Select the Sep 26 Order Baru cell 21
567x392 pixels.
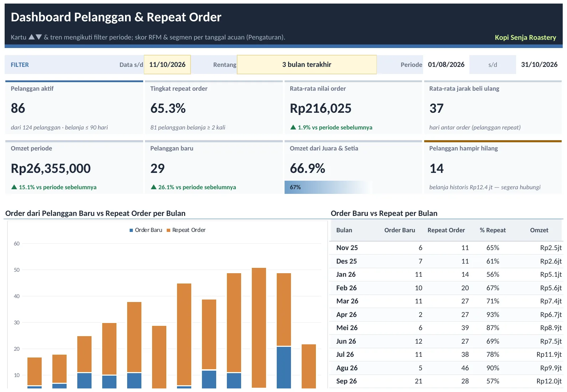tap(418, 381)
